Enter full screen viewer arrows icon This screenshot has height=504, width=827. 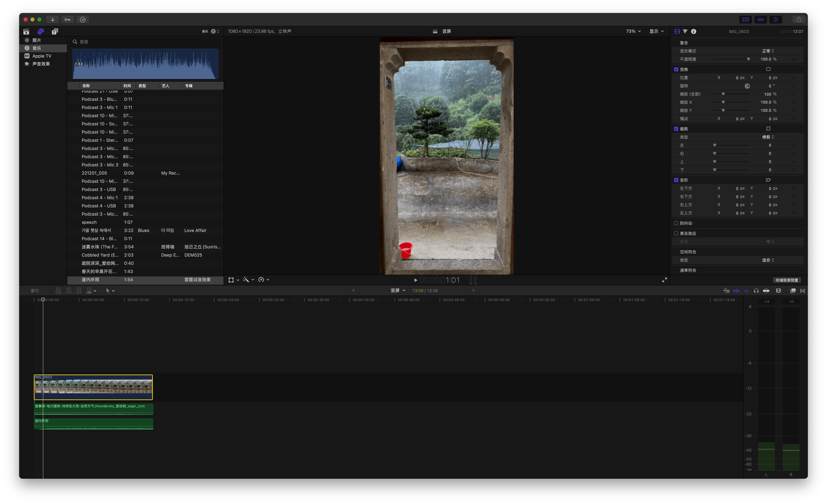(664, 280)
